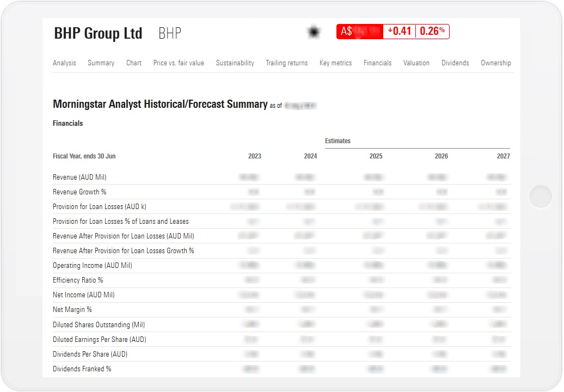564x392 pixels.
Task: Switch to the Key metrics tab
Action: pyautogui.click(x=335, y=63)
